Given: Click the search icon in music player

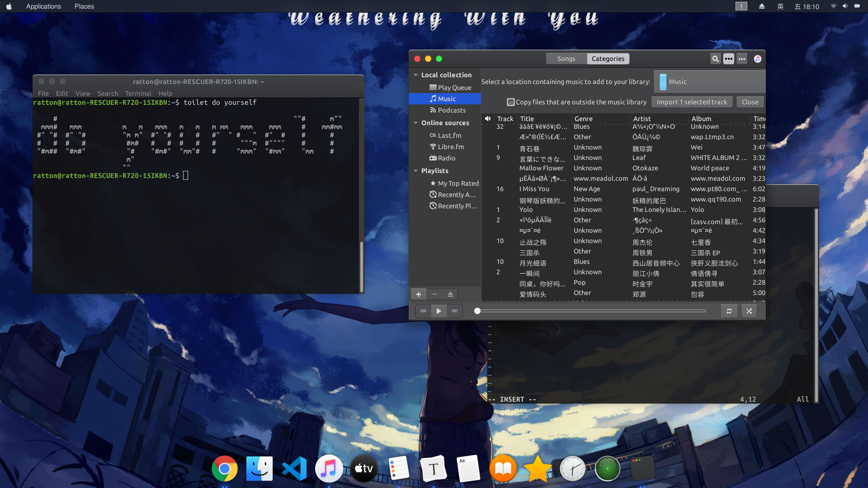Looking at the screenshot, I should click(x=715, y=58).
